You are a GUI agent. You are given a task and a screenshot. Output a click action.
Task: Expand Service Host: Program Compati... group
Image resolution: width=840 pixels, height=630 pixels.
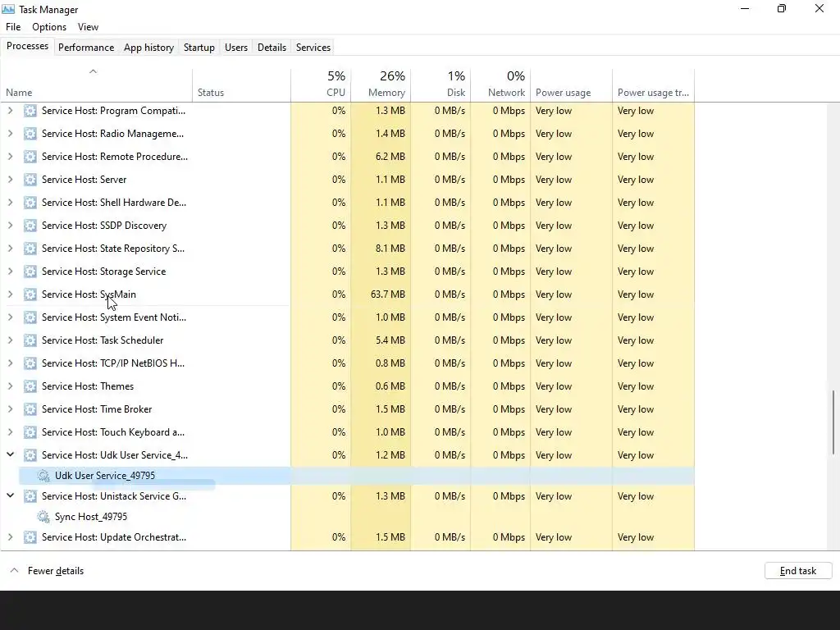(10, 111)
